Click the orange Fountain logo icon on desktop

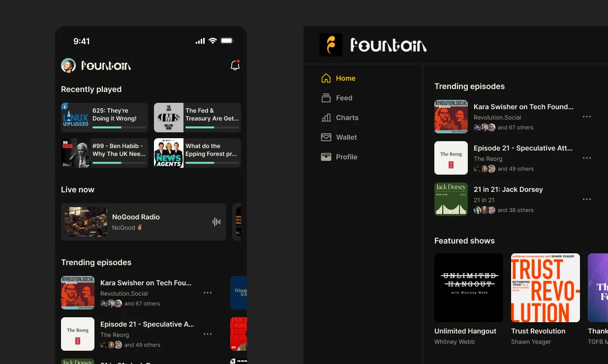(331, 45)
